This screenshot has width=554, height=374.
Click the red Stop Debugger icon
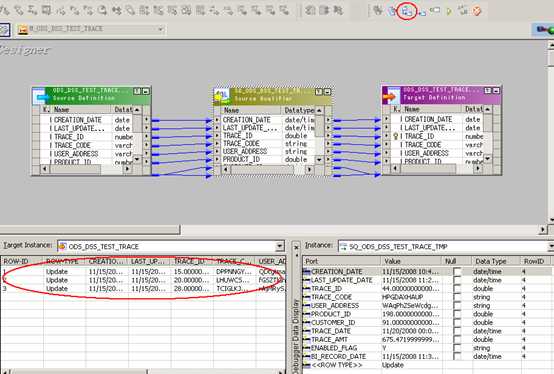477,11
